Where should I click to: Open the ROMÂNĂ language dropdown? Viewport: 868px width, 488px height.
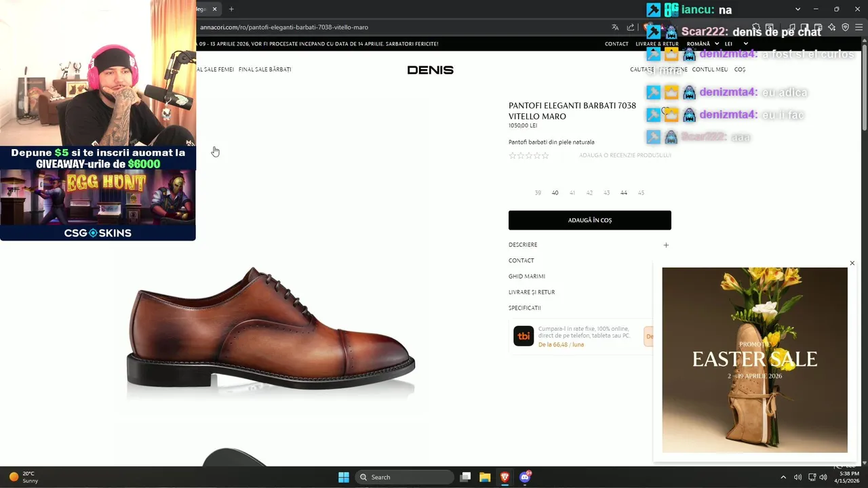click(703, 43)
